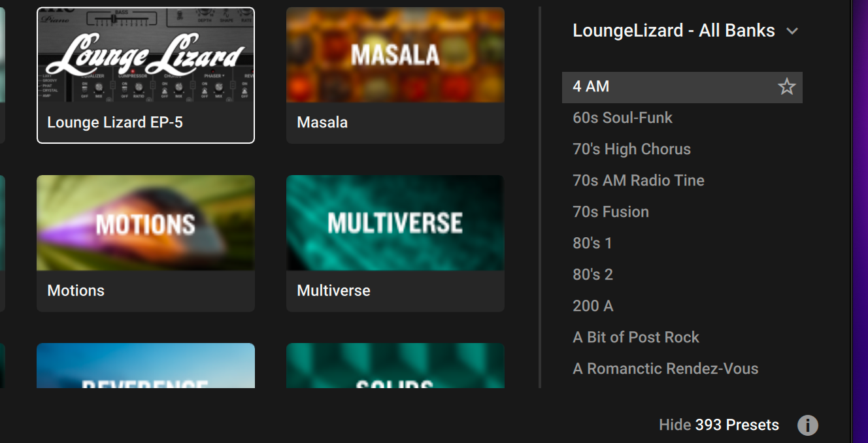868x443 pixels.
Task: Open the Multiverse instrument card
Action: 395,243
